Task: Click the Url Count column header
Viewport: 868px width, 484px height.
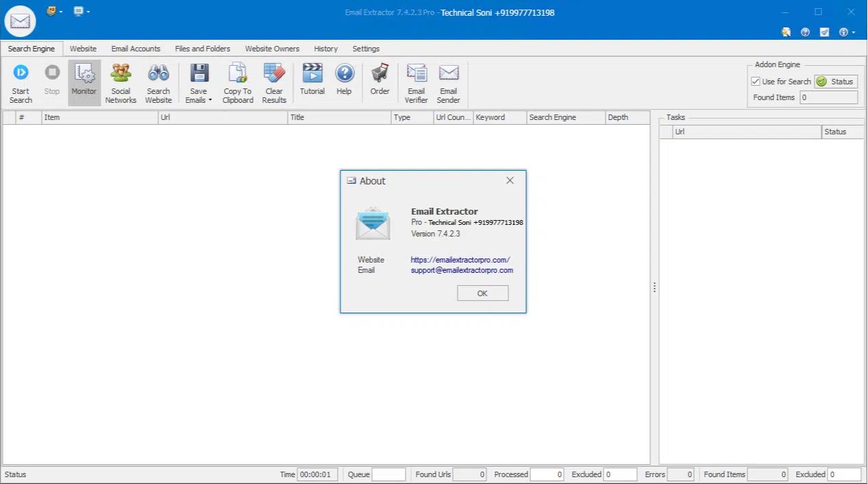Action: (454, 117)
